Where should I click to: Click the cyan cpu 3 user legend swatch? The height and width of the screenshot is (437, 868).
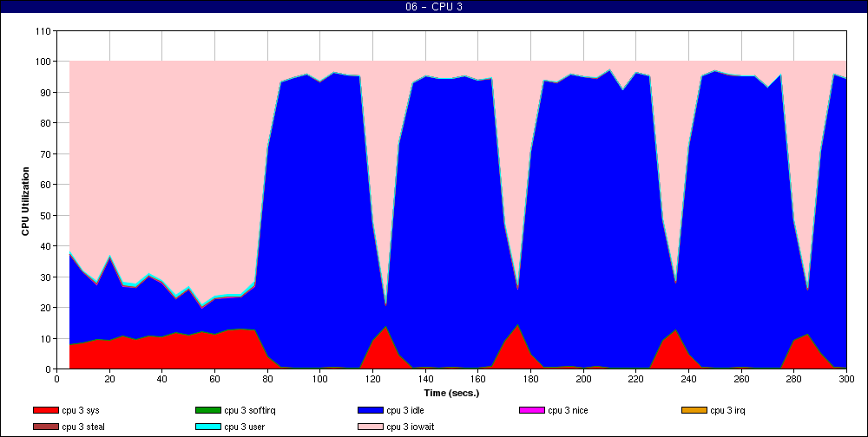pos(207,427)
